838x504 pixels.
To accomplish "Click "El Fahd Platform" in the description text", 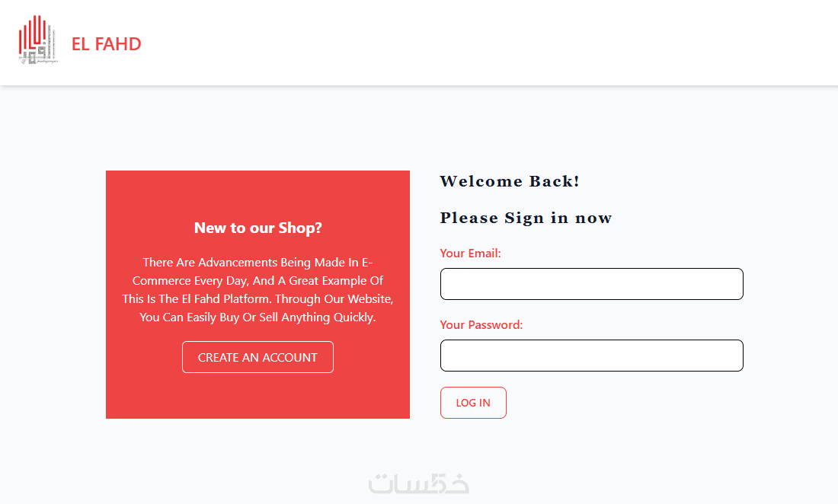I will [226, 299].
